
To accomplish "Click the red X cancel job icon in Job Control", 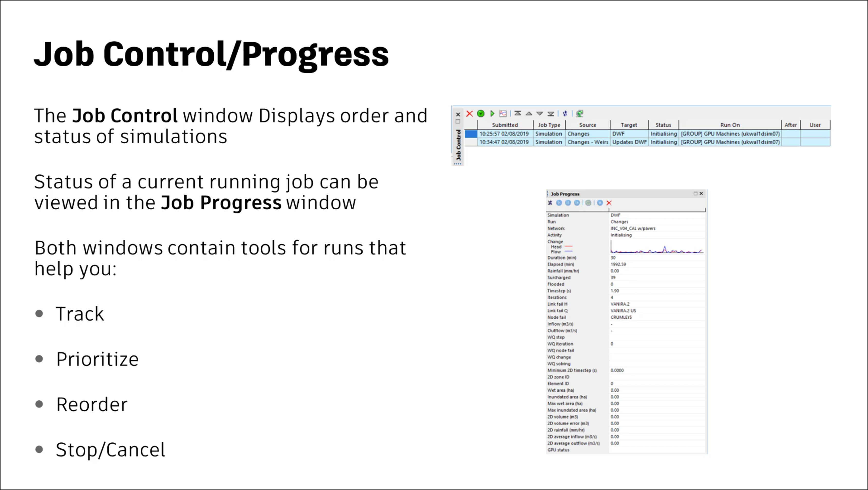I will click(x=469, y=114).
